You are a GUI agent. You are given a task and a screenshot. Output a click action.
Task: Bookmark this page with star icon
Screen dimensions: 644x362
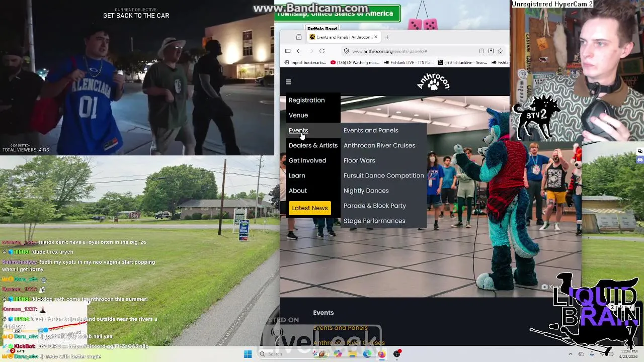(501, 51)
